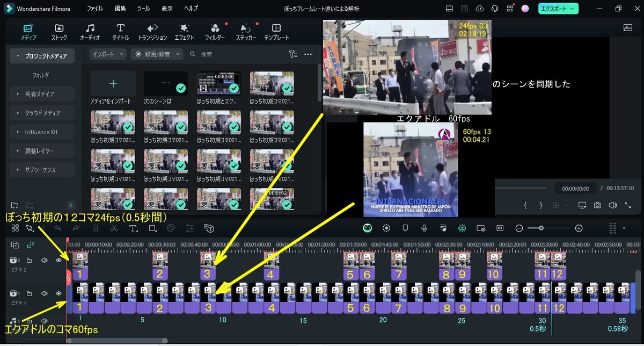Open the ファイル menu
The width and height of the screenshot is (644, 346).
point(95,9)
